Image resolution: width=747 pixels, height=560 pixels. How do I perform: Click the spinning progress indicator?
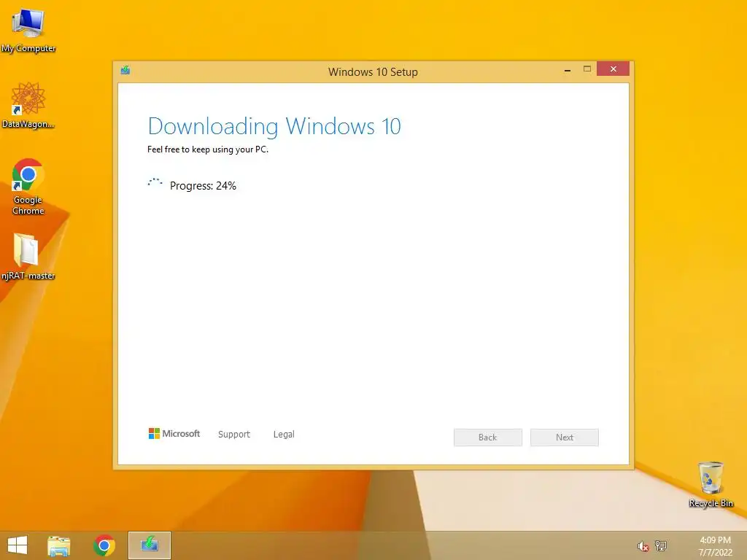point(155,183)
